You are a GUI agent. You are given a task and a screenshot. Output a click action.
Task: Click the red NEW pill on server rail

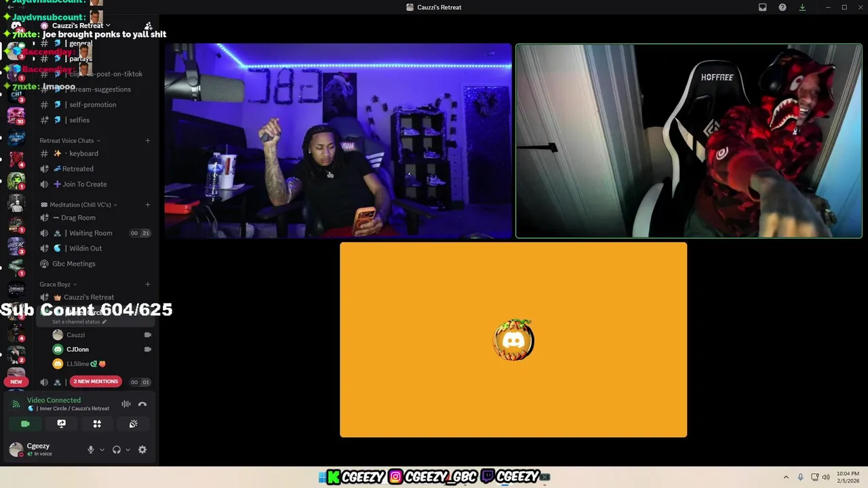tap(16, 382)
